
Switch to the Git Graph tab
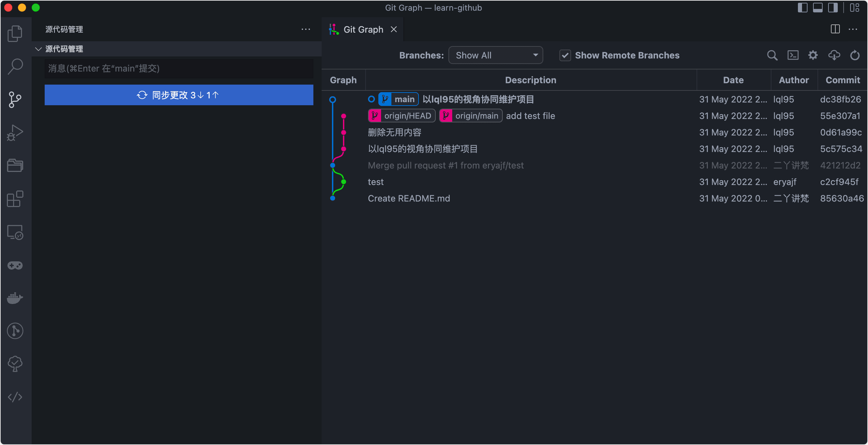363,30
